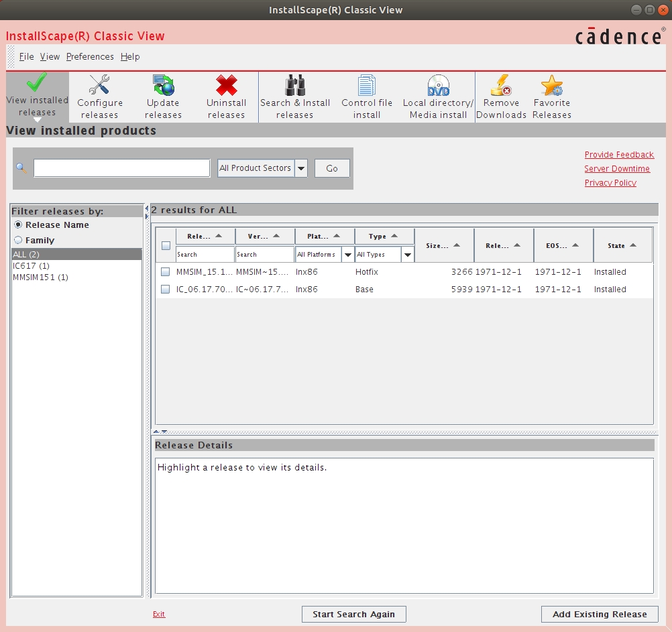The width and height of the screenshot is (672, 632).
Task: Select IC617 (1) filter item
Action: click(x=76, y=266)
